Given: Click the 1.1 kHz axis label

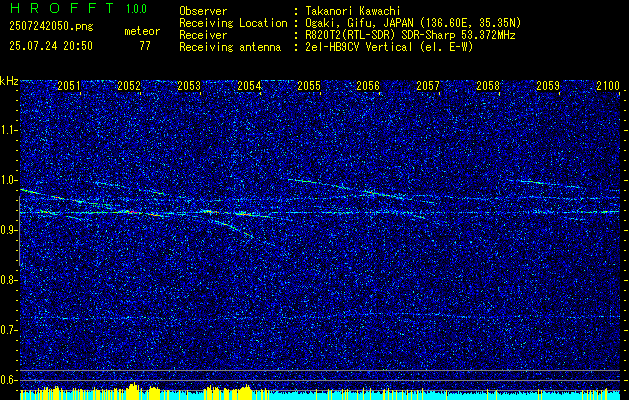Looking at the screenshot, I should [8, 130].
